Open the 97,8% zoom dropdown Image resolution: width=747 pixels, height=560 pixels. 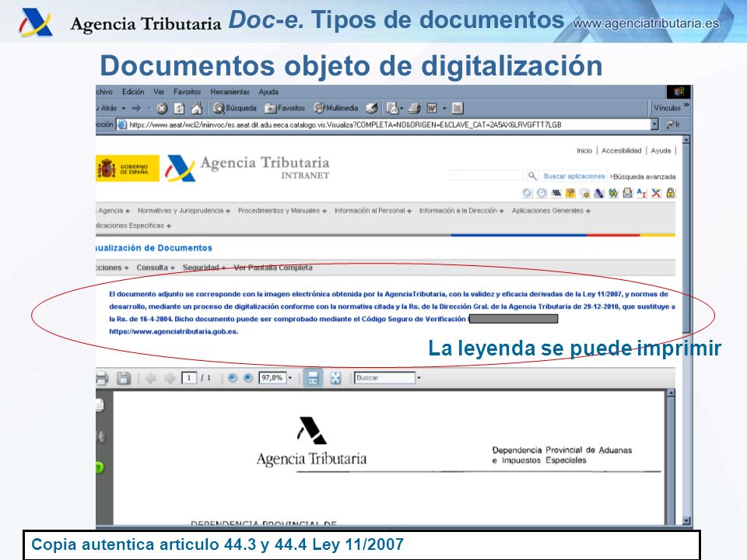pos(289,378)
